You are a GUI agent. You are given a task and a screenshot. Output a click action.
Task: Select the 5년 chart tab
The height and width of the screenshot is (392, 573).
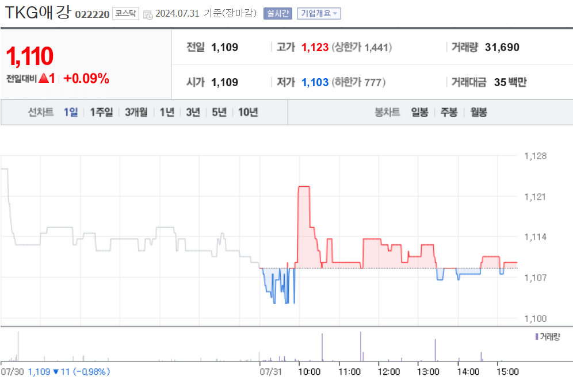[219, 113]
